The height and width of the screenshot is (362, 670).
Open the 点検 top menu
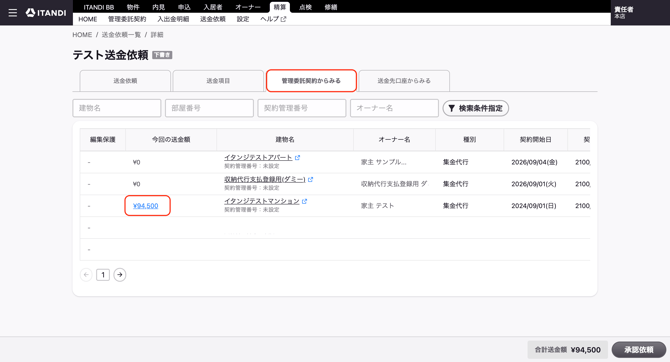305,7
